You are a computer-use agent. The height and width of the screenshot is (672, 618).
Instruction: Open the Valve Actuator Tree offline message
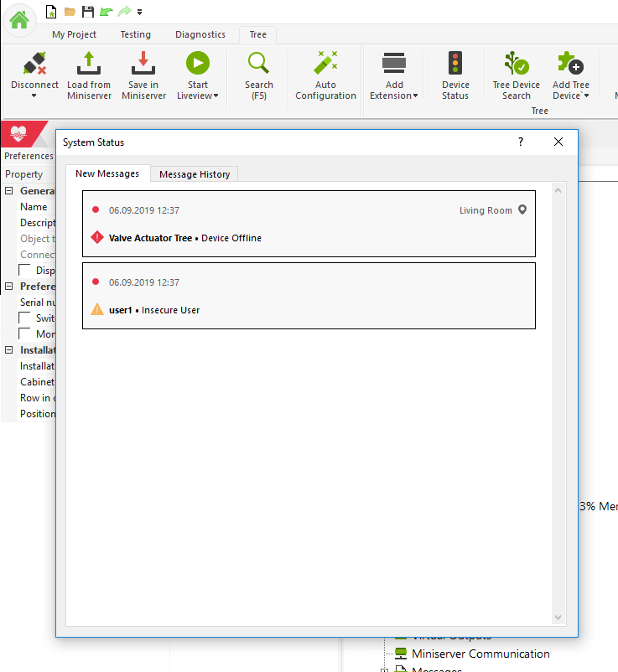309,224
